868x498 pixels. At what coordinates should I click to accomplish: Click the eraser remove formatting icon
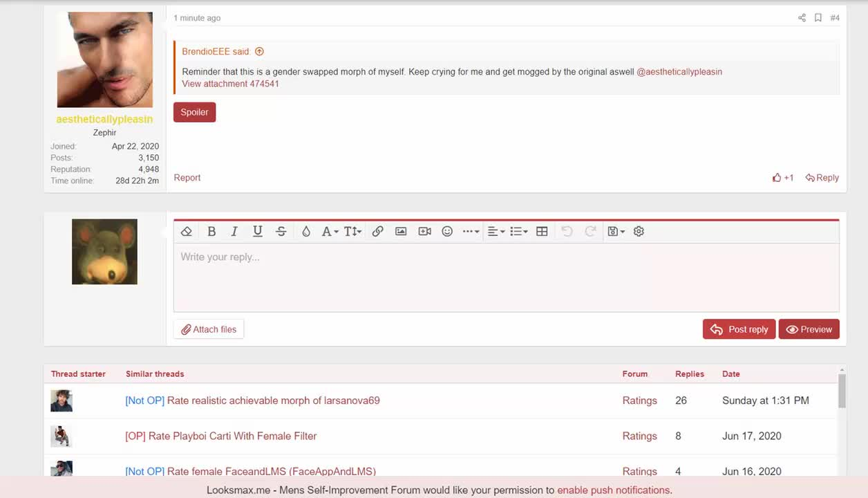pyautogui.click(x=186, y=232)
